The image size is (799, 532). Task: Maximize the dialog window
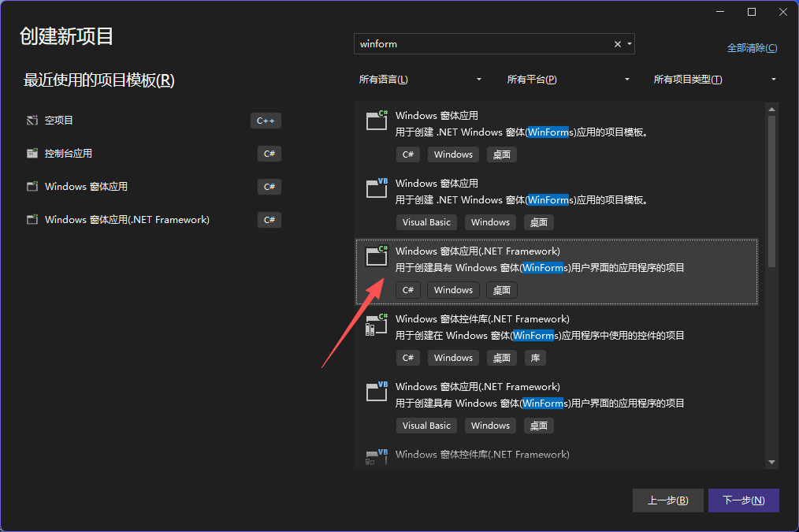tap(752, 13)
